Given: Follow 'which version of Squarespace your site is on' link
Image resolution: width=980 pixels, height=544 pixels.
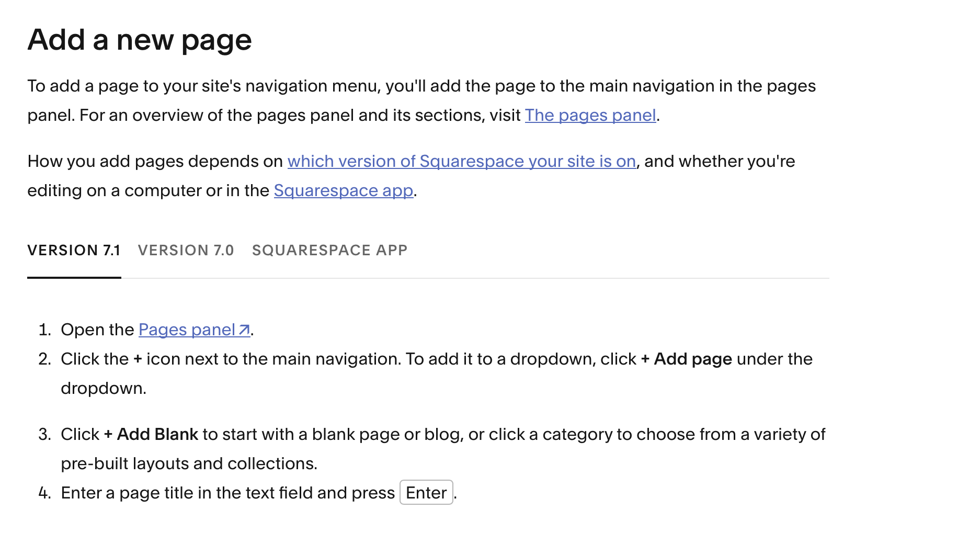Looking at the screenshot, I should (x=462, y=161).
